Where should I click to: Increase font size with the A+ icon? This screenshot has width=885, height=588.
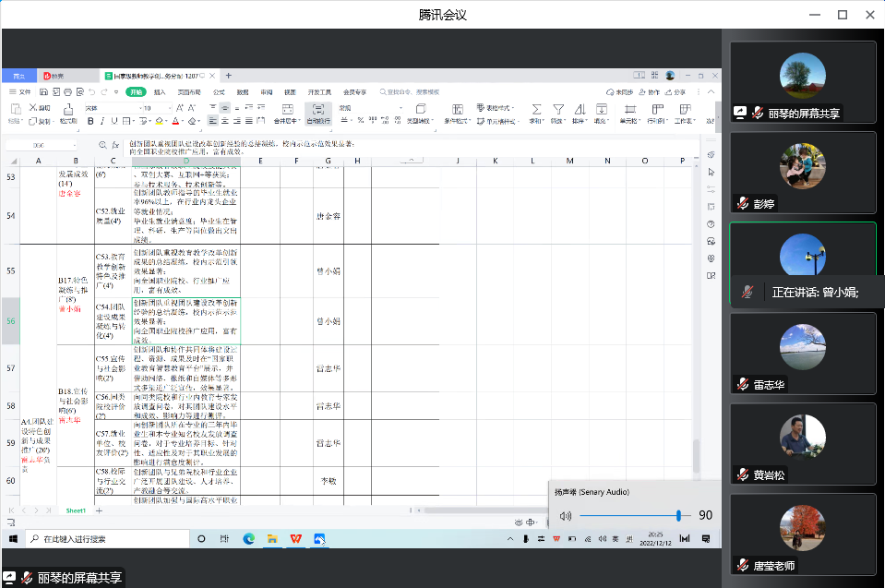(180, 107)
